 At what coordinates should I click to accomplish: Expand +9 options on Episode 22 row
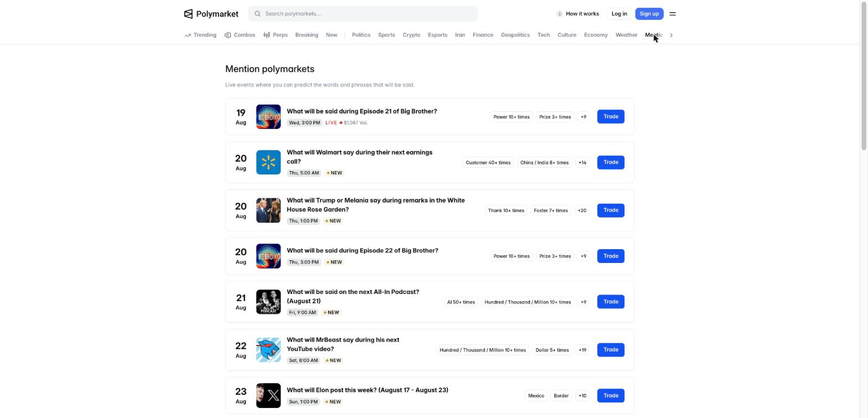pos(583,256)
